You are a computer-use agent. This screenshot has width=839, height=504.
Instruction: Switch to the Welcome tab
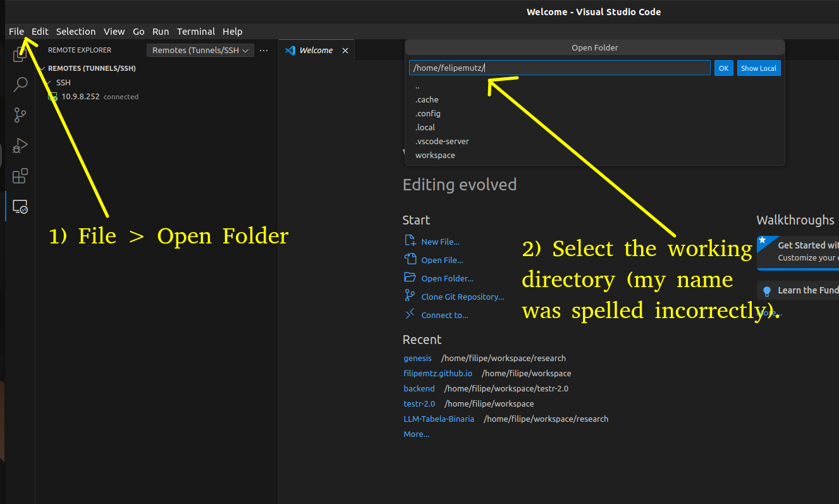[316, 50]
